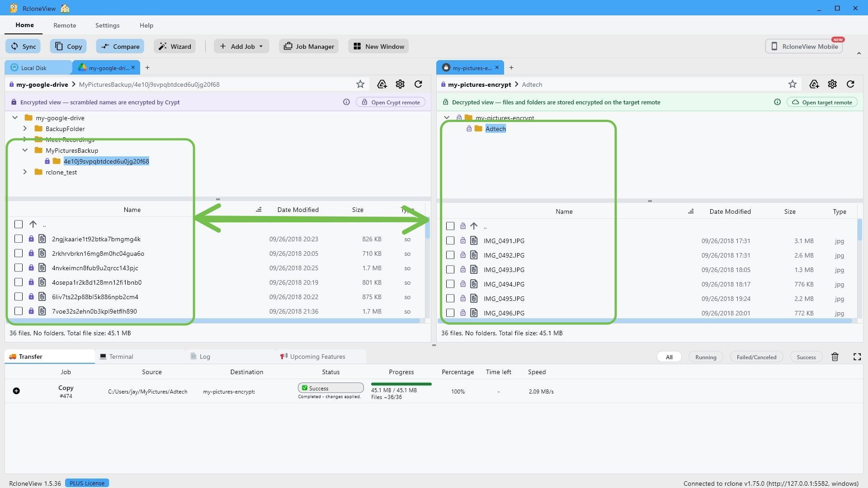The height and width of the screenshot is (488, 868).
Task: Open the Help ribbon tab
Action: 146,25
